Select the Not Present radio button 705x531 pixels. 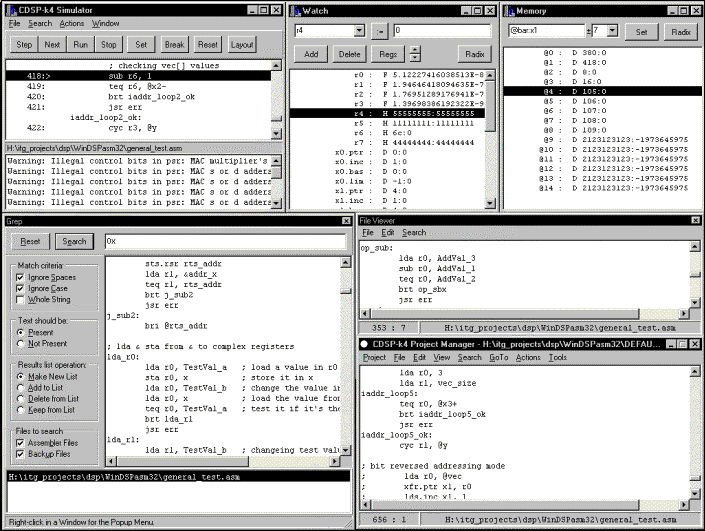point(20,344)
